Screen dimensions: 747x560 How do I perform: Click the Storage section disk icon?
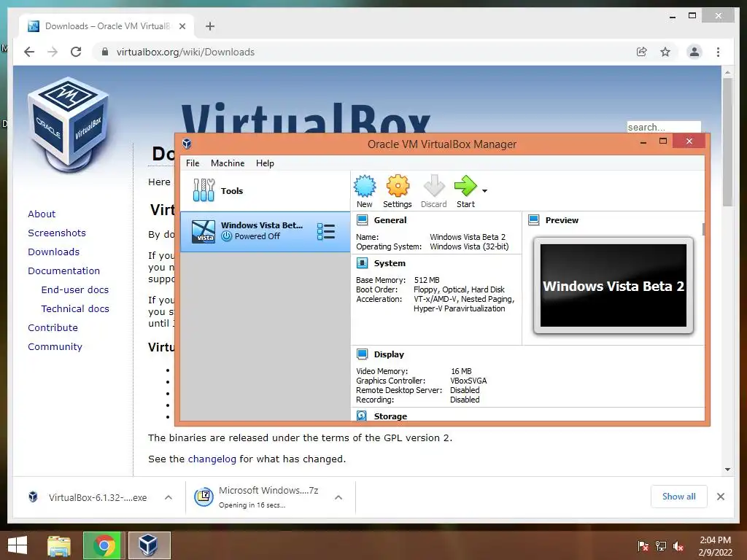pyautogui.click(x=362, y=416)
